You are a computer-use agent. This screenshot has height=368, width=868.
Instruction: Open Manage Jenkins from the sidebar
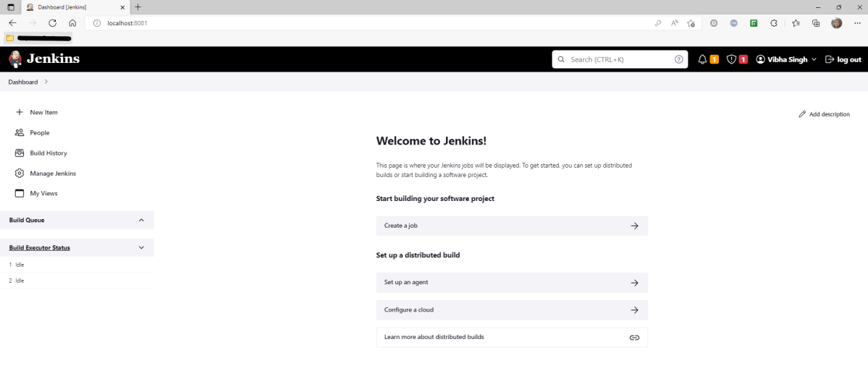click(52, 174)
